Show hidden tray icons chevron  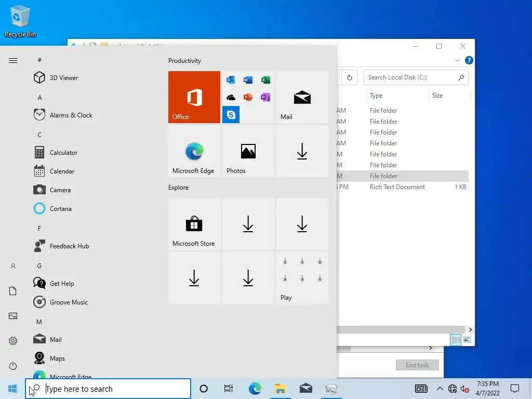coord(440,389)
